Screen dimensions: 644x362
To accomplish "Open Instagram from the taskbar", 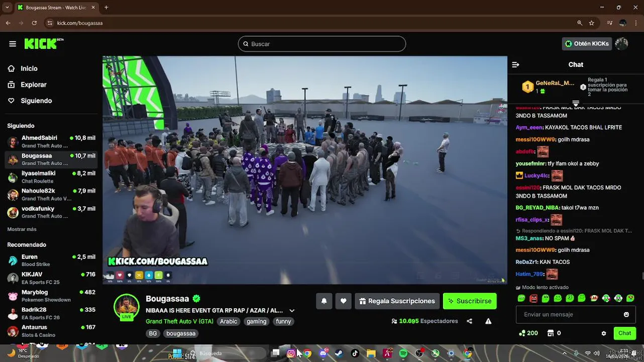I will tap(291, 353).
